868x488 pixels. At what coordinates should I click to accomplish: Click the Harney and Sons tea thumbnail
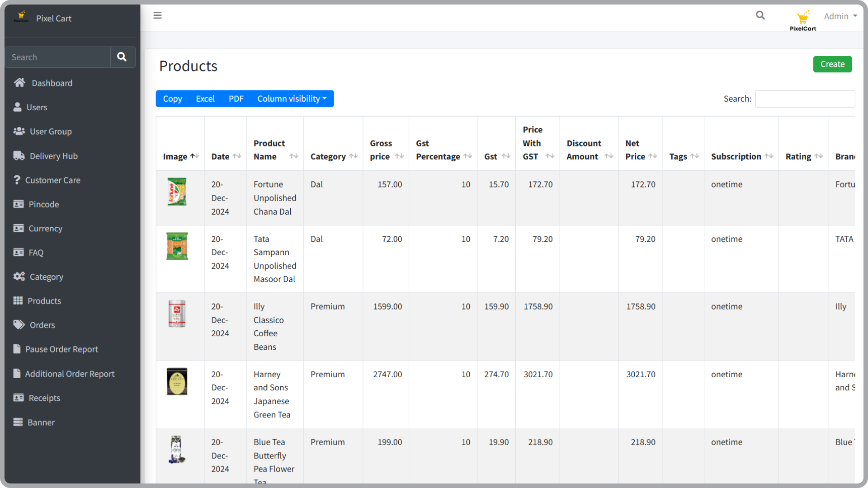[177, 381]
